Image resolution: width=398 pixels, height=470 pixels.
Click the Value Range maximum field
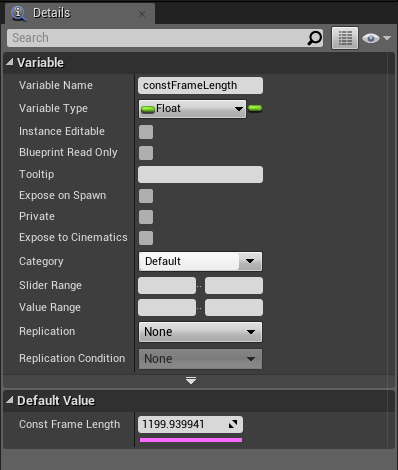pyautogui.click(x=234, y=308)
